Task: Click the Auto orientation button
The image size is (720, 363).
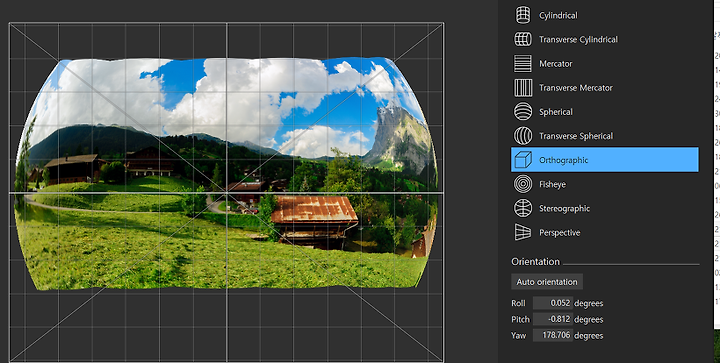Action: 547,282
